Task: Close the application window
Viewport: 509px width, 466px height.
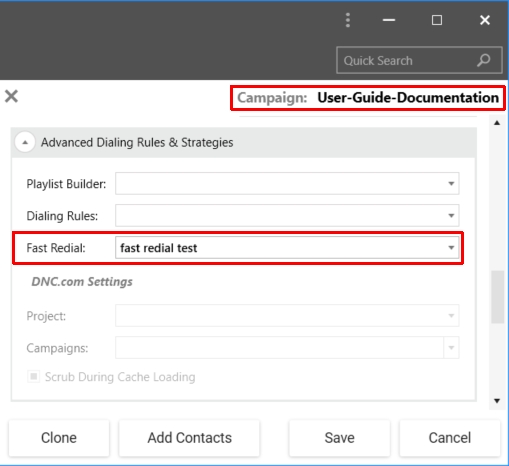Action: [485, 20]
